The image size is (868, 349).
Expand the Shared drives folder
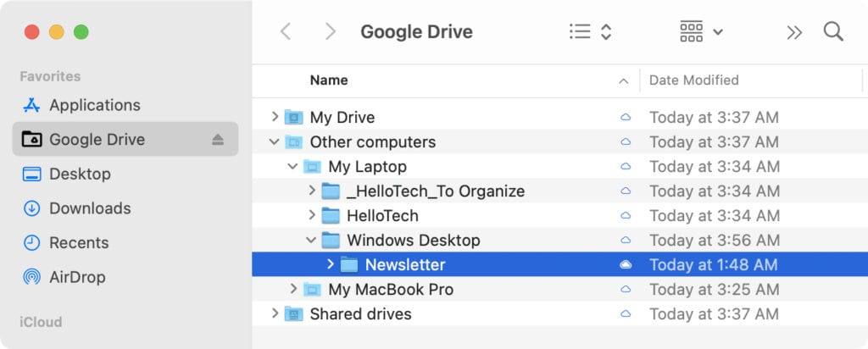point(275,313)
